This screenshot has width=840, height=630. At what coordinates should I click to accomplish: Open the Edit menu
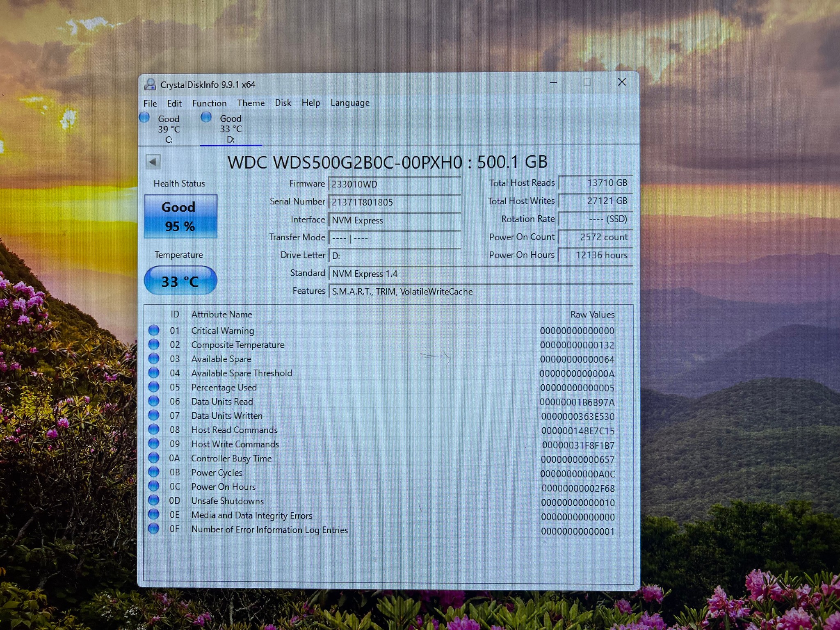[174, 103]
